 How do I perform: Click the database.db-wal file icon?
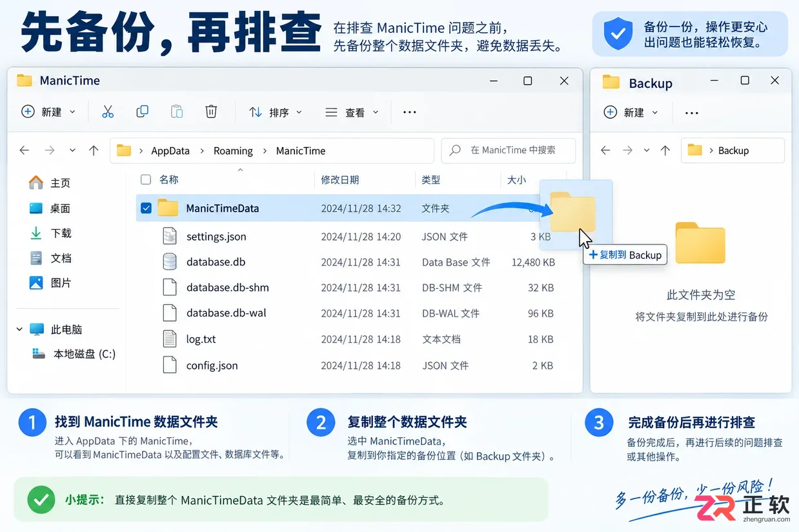click(169, 313)
